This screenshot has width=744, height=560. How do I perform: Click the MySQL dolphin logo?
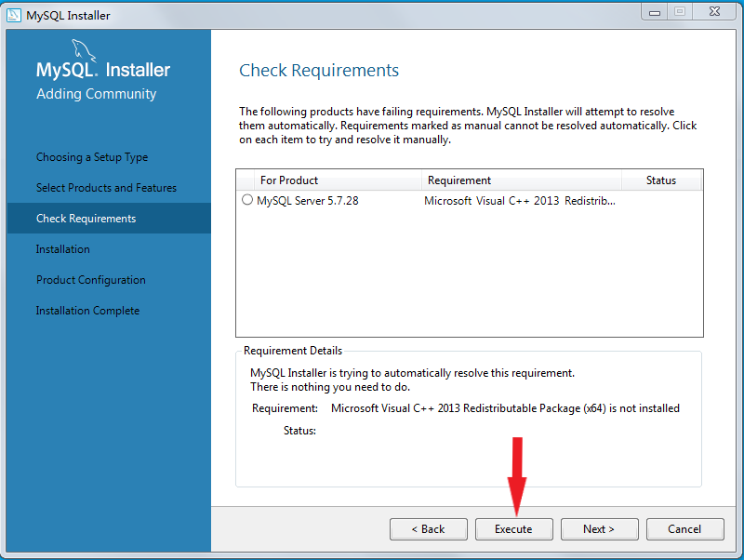(84, 50)
